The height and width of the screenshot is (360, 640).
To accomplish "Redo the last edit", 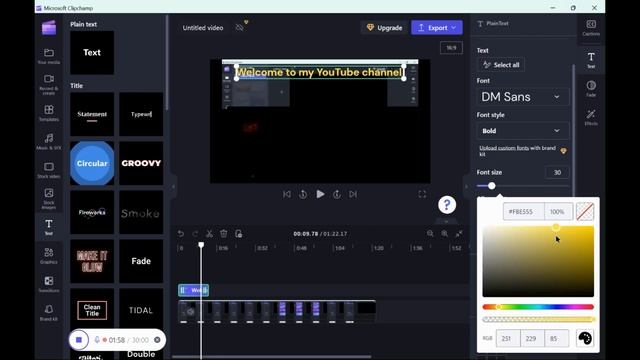I will [195, 233].
